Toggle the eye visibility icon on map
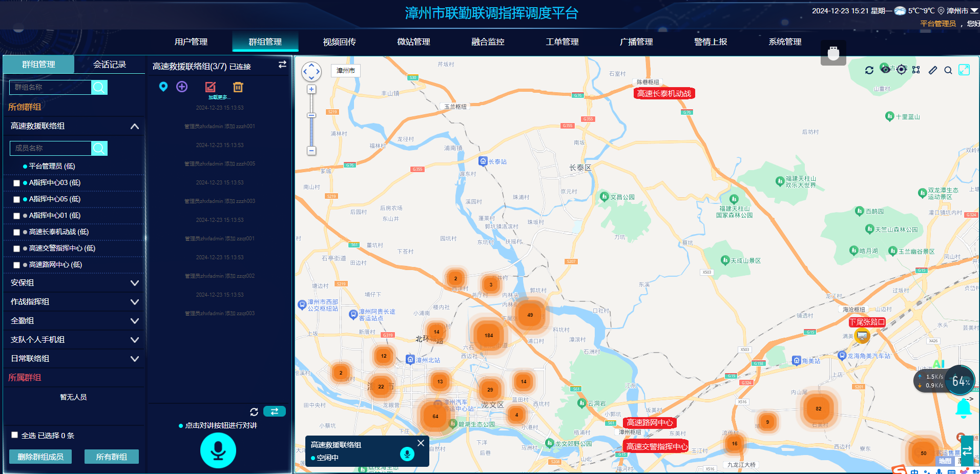Screen dimensions: 980x474 [x=885, y=69]
